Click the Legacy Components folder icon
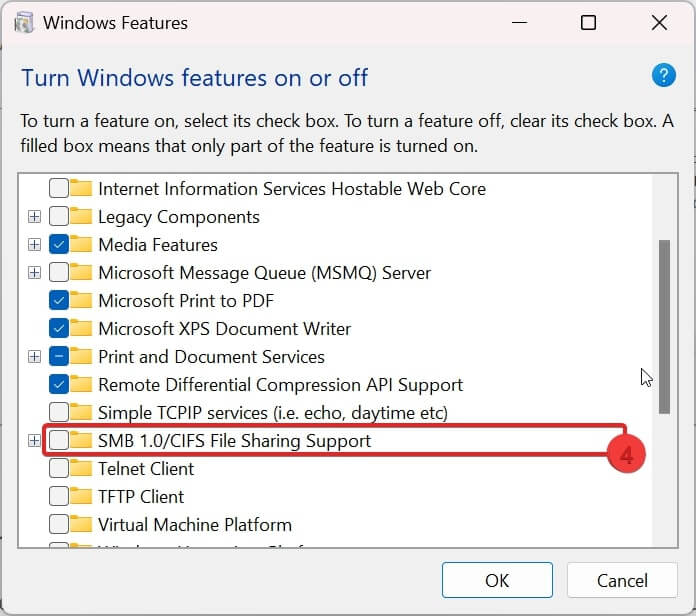Image resolution: width=696 pixels, height=616 pixels. (x=82, y=217)
